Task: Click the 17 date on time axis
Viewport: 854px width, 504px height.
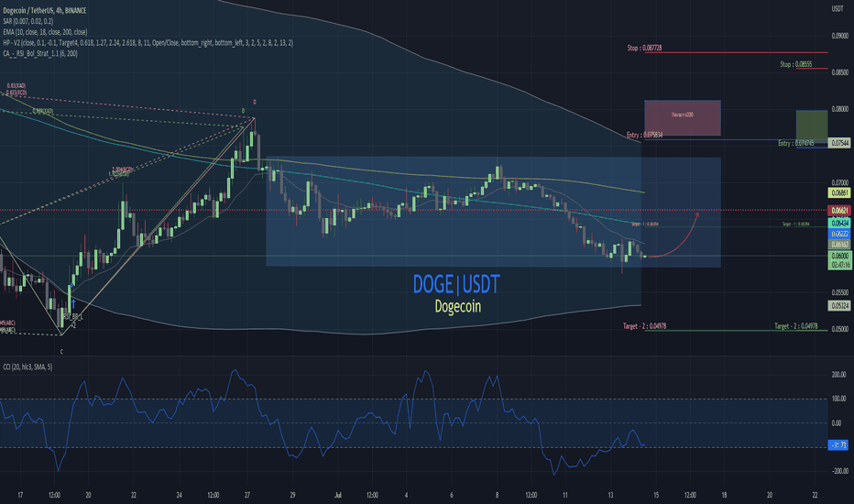Action: coord(20,495)
